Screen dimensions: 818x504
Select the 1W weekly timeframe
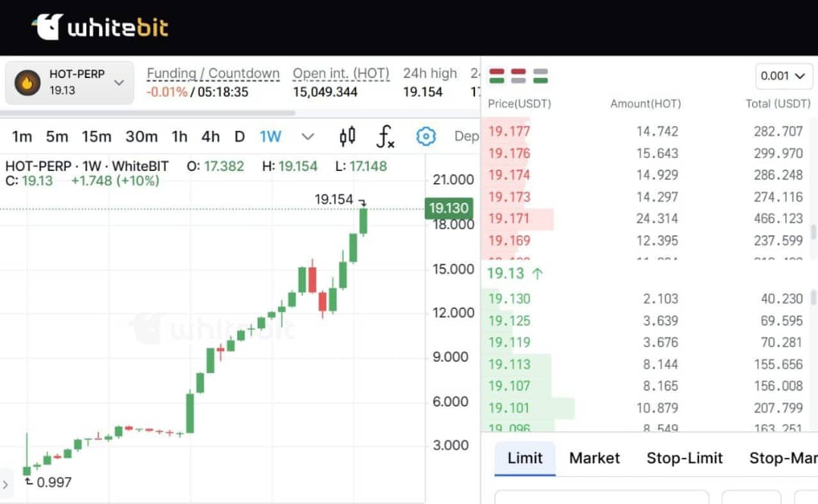pos(270,136)
